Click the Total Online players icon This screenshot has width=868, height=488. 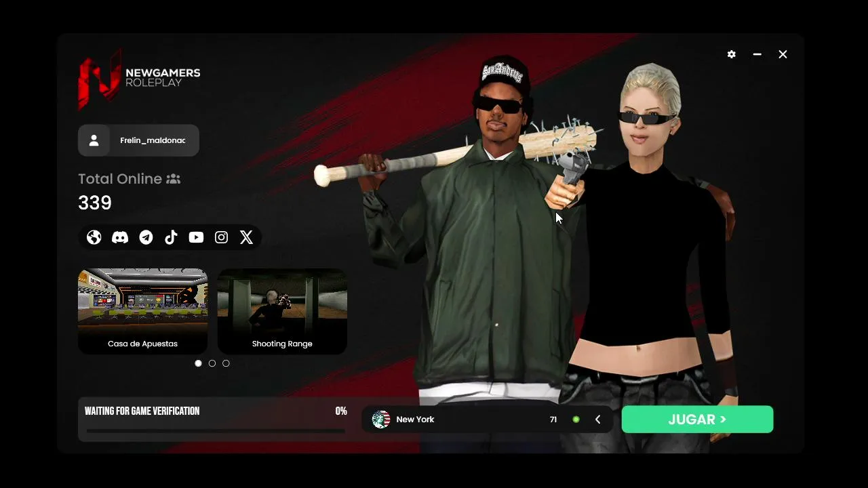tap(174, 179)
